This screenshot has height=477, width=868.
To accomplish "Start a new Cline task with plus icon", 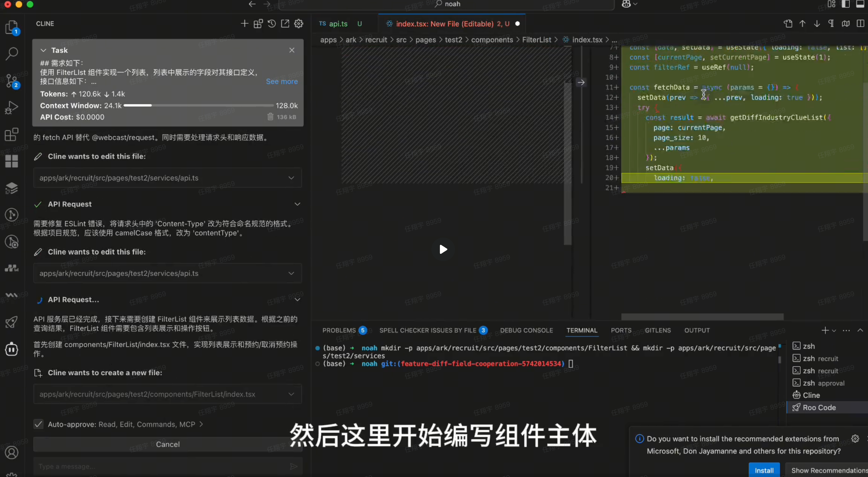I will (244, 24).
